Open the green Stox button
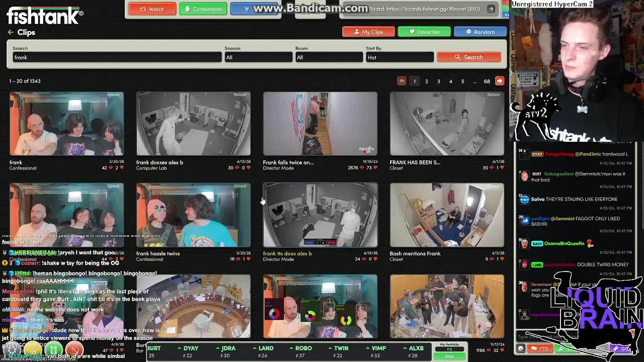 pos(449,356)
